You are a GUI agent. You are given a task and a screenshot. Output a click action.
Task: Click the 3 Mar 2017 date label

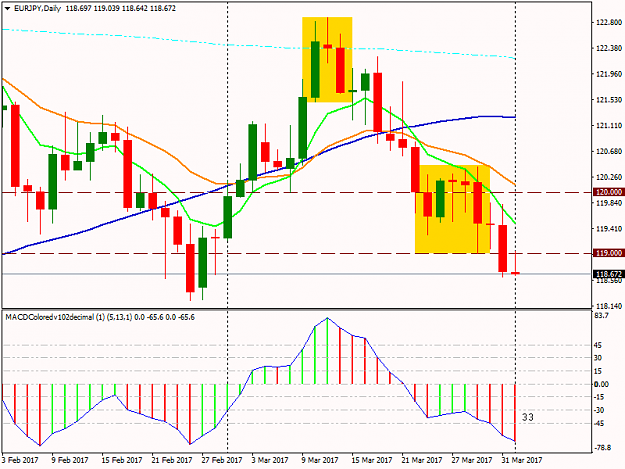(270, 460)
